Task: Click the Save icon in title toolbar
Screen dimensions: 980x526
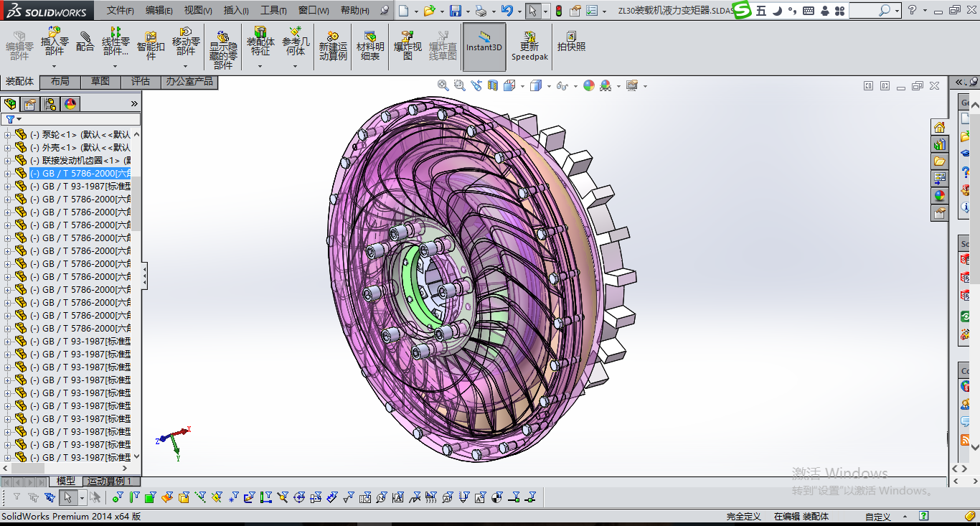Action: [455, 11]
